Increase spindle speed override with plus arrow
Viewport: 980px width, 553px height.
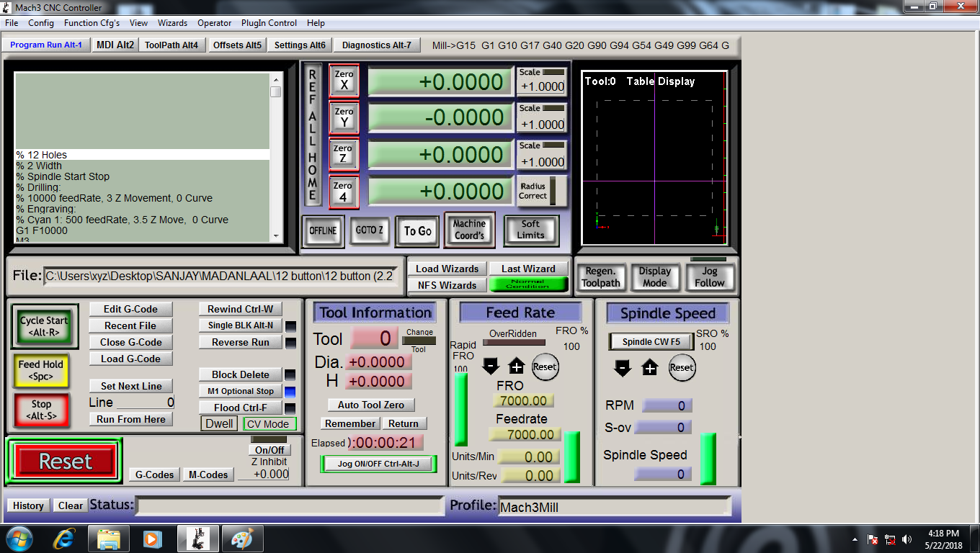point(649,367)
